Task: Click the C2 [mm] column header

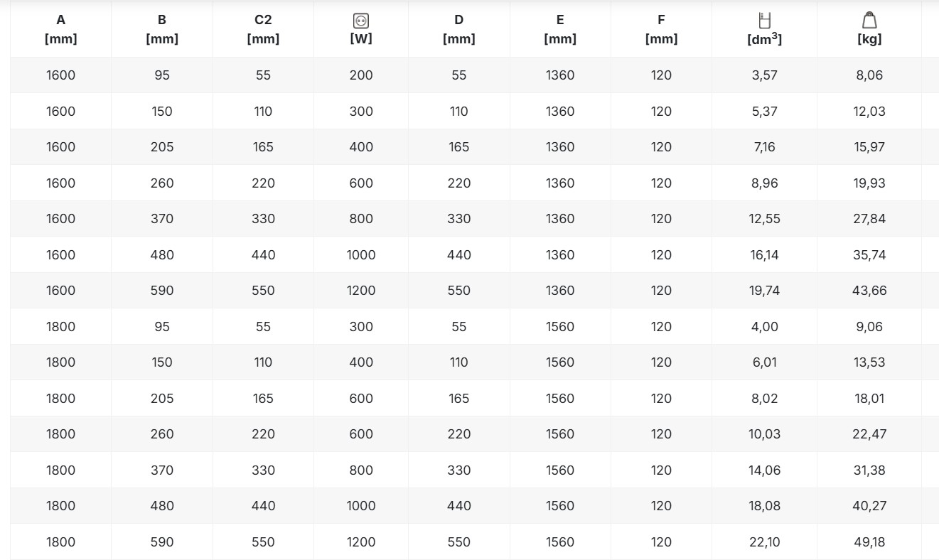Action: (x=263, y=30)
